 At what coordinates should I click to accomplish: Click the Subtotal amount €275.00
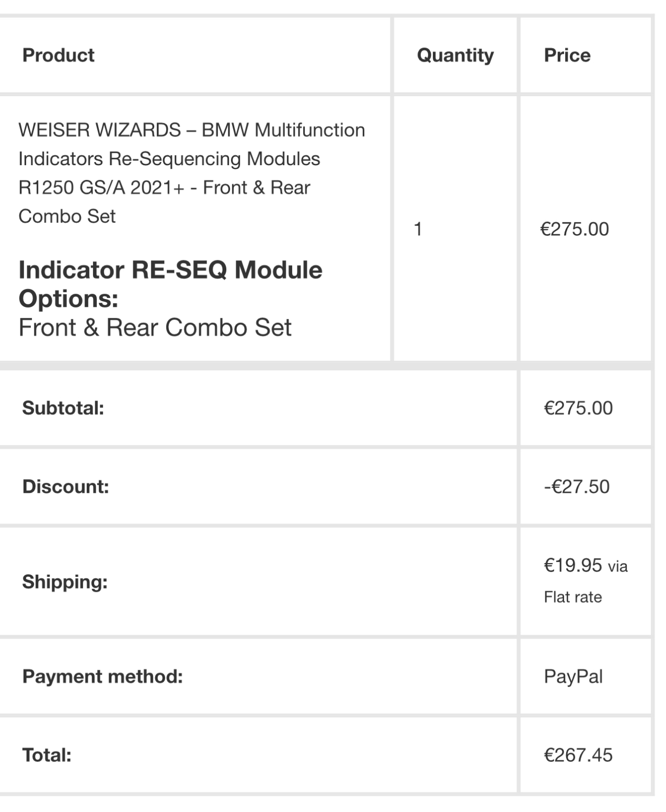pos(578,408)
